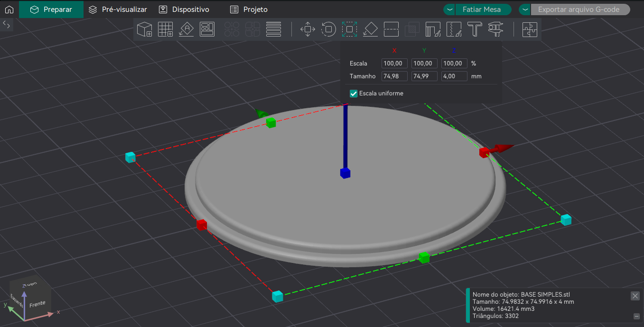644x327 pixels.
Task: Uncheck the Escala uniforme checkbox
Action: point(354,93)
